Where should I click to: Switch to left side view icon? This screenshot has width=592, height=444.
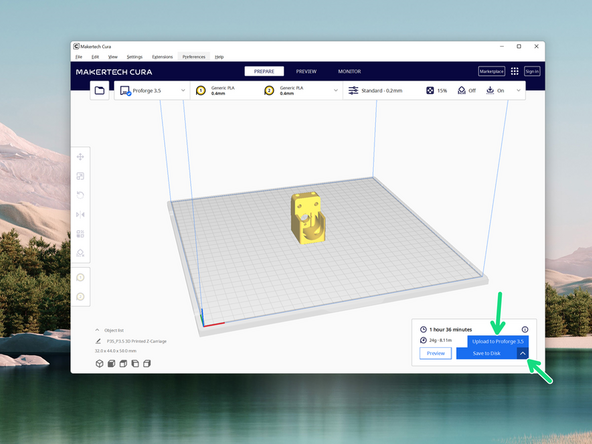135,364
